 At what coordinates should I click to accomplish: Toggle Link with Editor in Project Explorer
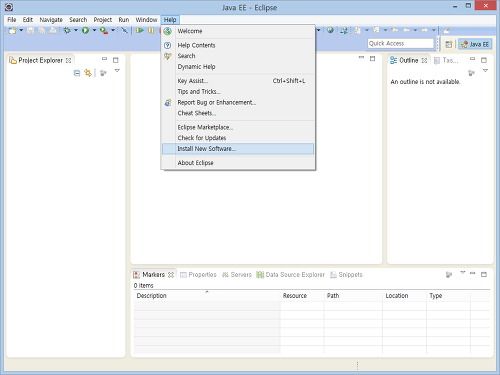(x=88, y=73)
